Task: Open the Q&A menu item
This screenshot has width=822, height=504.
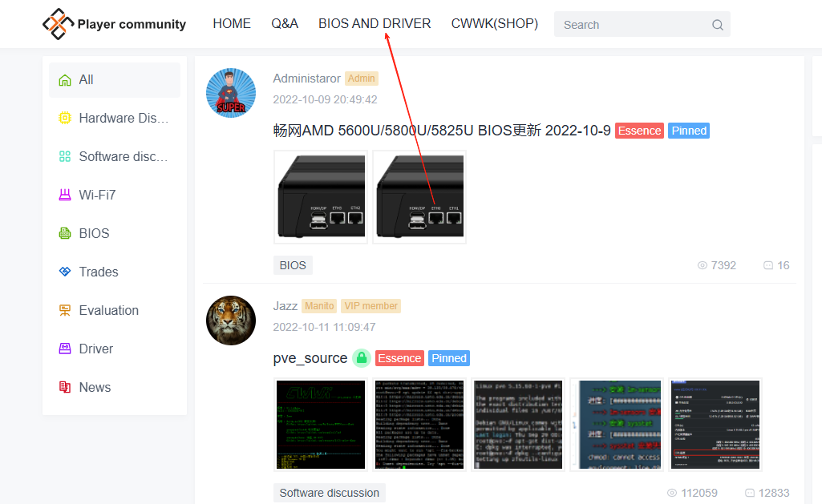Action: pyautogui.click(x=285, y=23)
